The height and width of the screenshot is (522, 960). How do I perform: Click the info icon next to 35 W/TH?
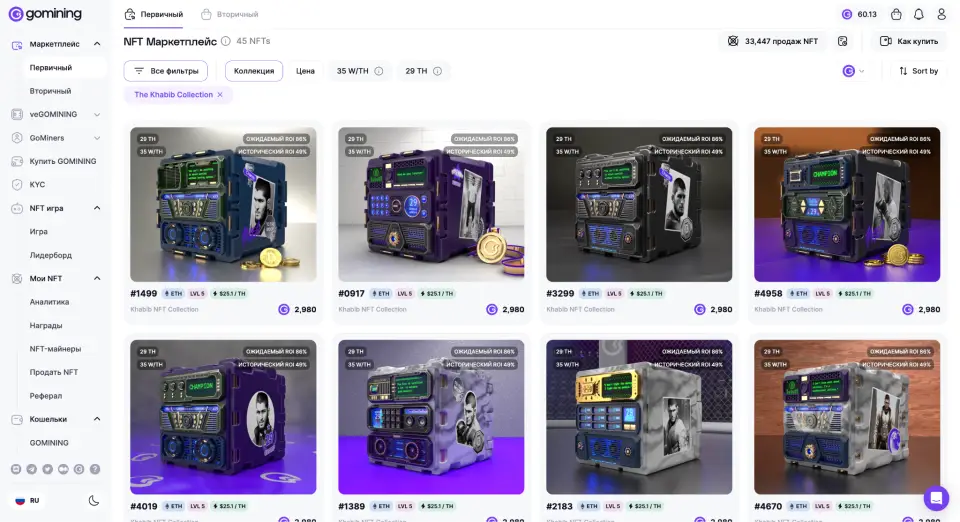tap(379, 71)
